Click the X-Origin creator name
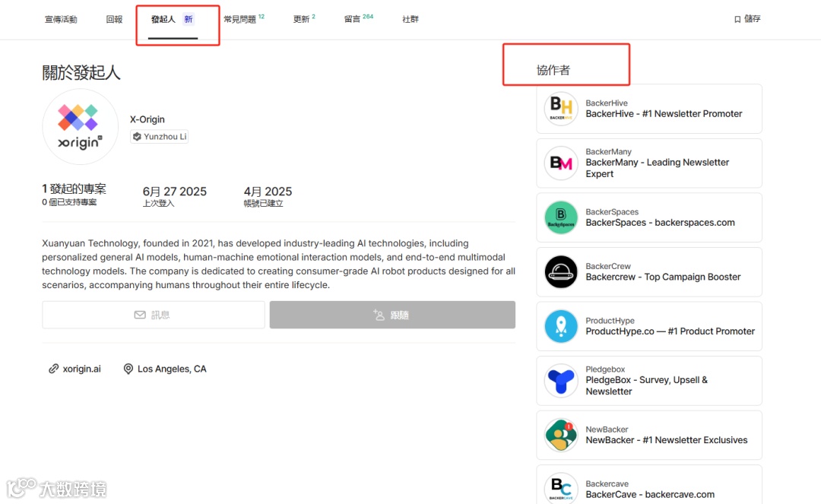Image resolution: width=821 pixels, height=504 pixels. [147, 119]
